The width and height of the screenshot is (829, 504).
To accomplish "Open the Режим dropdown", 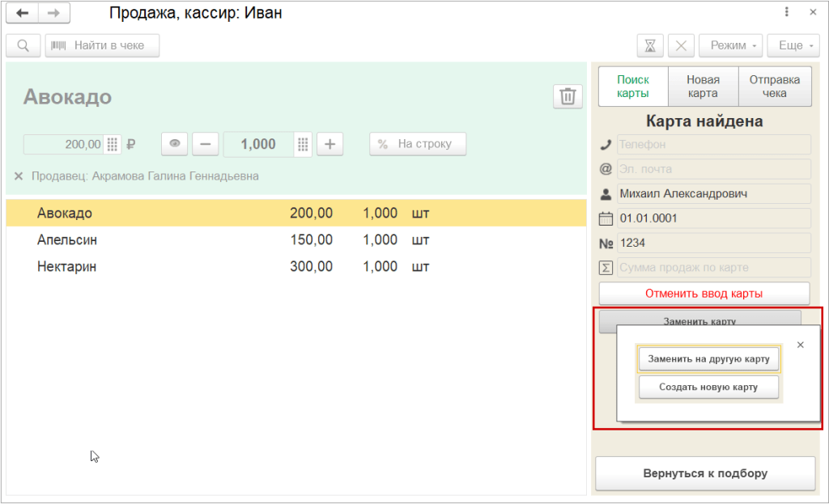I will coord(730,46).
